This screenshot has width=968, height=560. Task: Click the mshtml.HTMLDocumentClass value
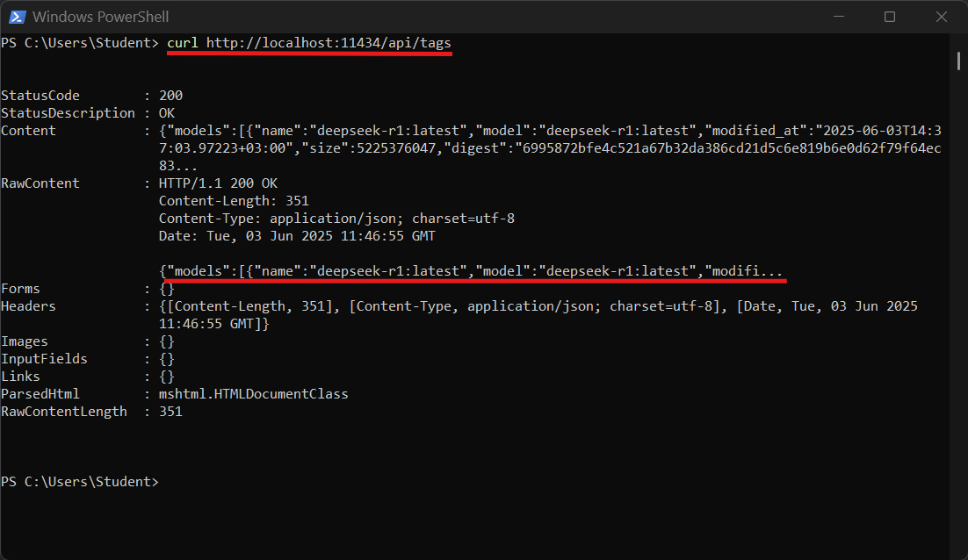[253, 394]
